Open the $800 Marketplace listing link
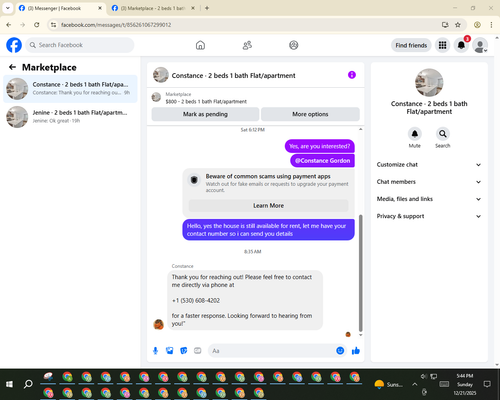The height and width of the screenshot is (400, 500). pyautogui.click(x=206, y=101)
